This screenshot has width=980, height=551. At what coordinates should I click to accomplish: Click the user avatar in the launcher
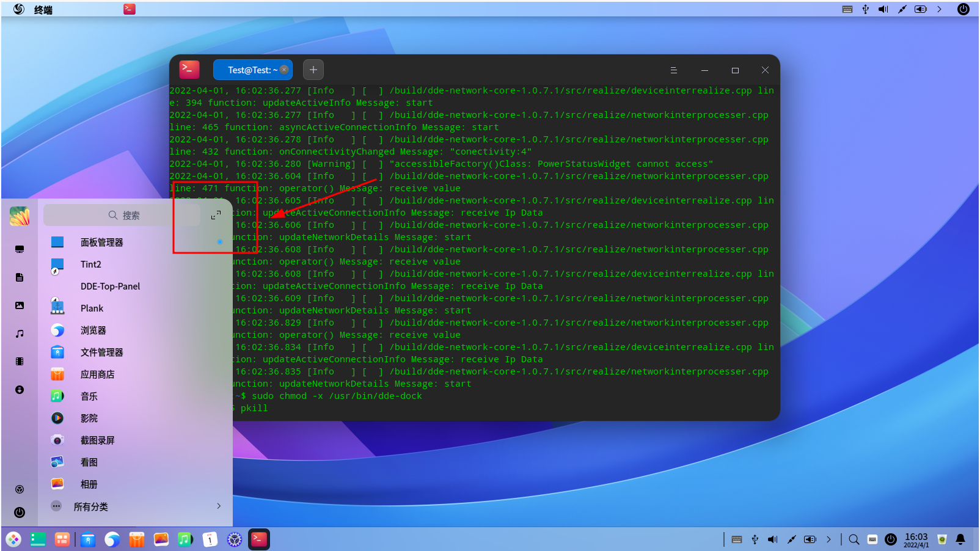[x=20, y=216]
